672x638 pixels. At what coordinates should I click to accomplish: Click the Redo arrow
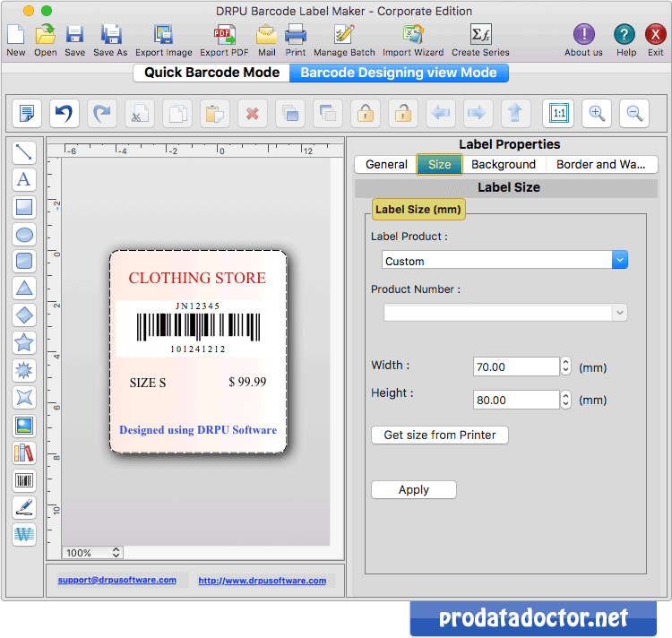coord(102,114)
